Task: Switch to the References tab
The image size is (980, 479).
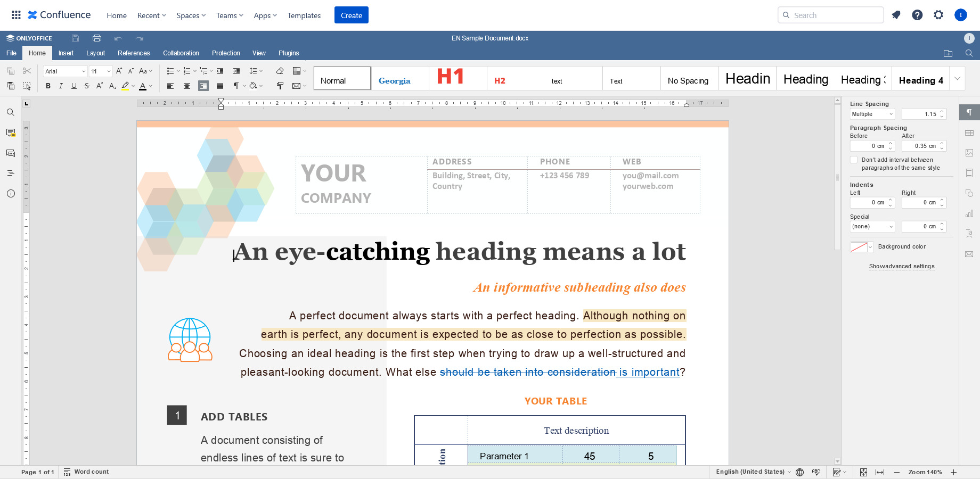Action: 134,53
